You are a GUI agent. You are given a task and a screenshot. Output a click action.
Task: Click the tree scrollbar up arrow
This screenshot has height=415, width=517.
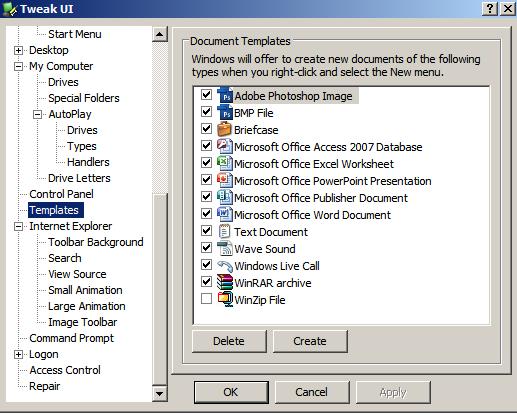pos(160,34)
